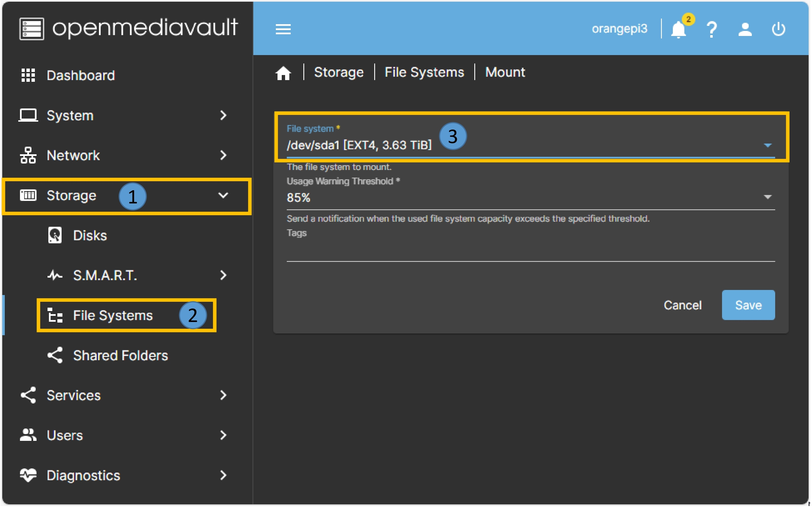Click the openmediavault logo icon

click(x=31, y=29)
